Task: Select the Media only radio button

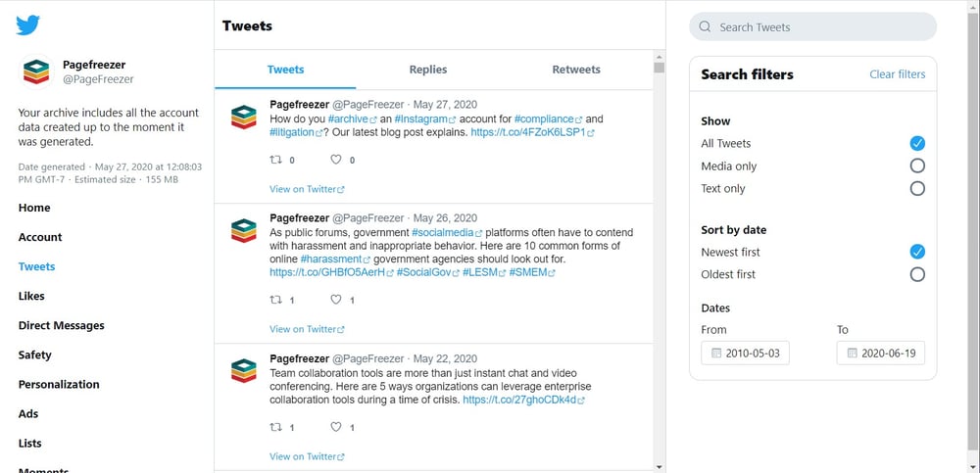Action: pyautogui.click(x=917, y=166)
